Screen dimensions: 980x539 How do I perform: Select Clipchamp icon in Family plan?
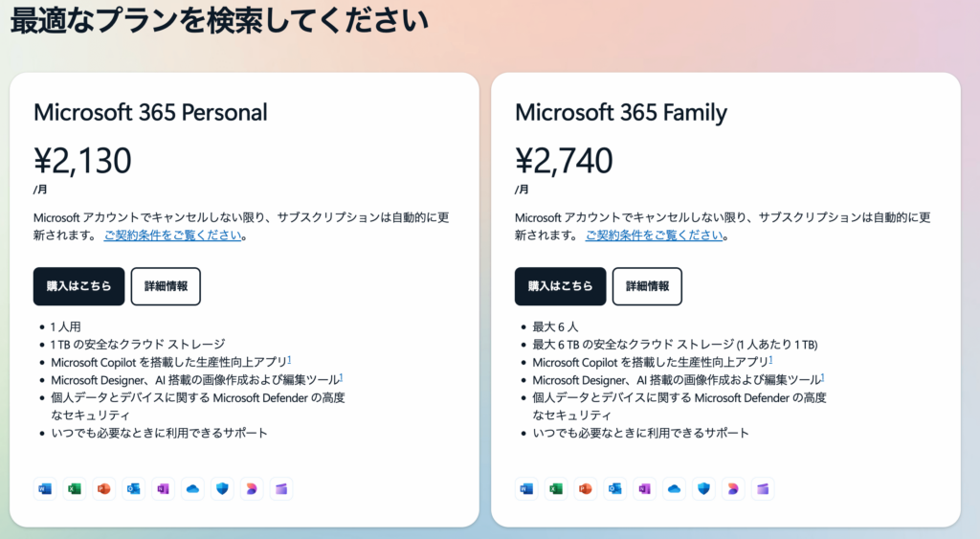click(x=763, y=489)
